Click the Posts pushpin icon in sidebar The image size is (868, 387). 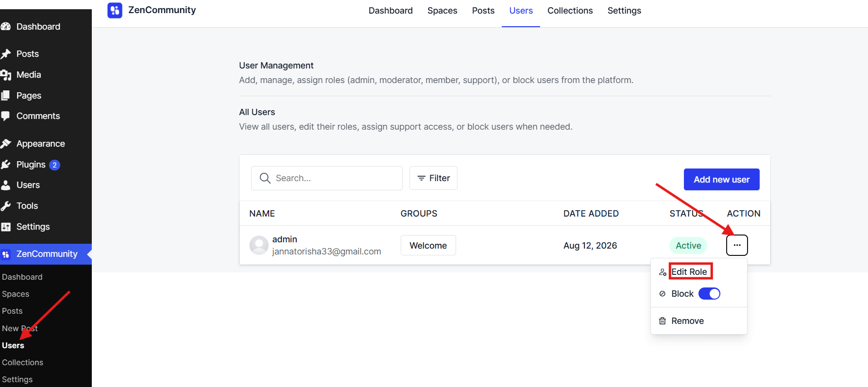[x=6, y=54]
